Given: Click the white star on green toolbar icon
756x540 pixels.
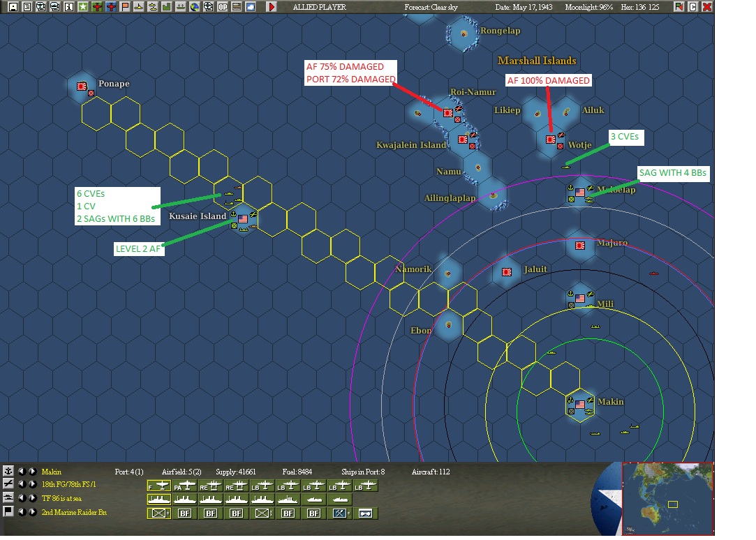Looking at the screenshot, I should coord(83,7).
